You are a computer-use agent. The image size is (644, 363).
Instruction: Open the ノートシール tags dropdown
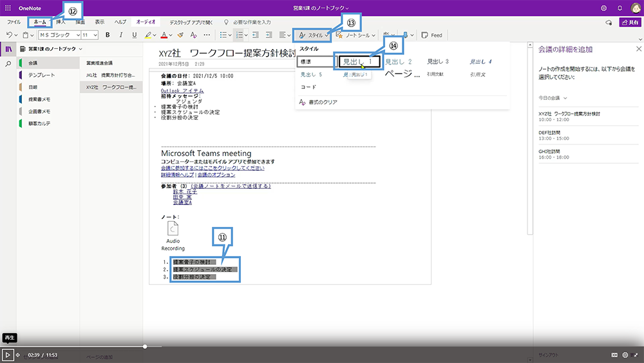coord(355,35)
